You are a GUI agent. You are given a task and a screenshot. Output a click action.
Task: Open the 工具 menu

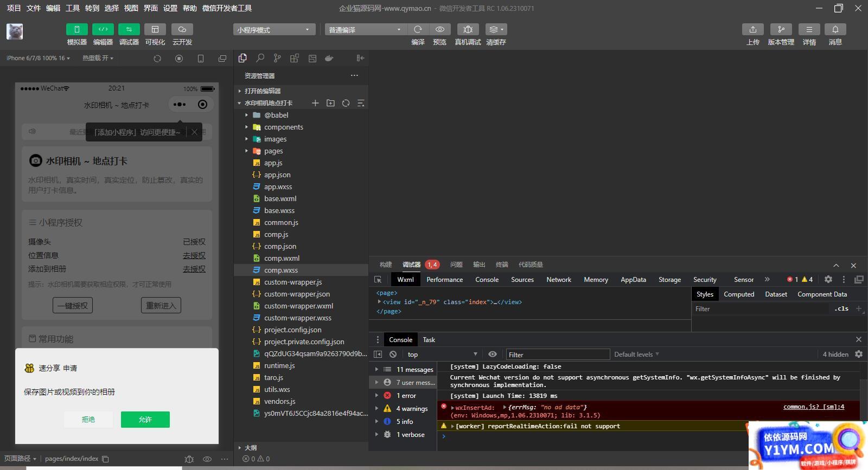[x=73, y=8]
